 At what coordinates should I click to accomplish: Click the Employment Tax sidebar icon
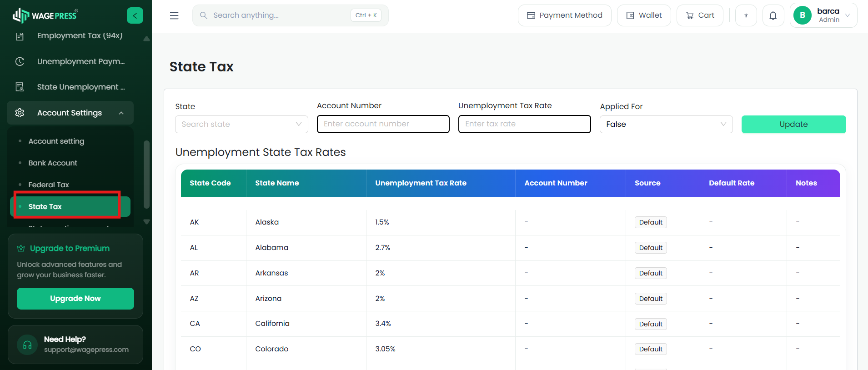pyautogui.click(x=20, y=36)
